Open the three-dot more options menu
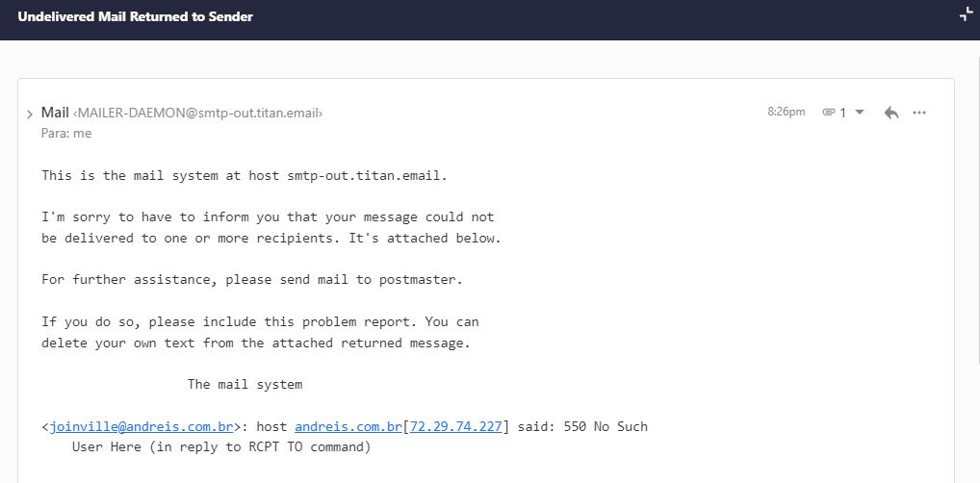The height and width of the screenshot is (483, 980). pyautogui.click(x=919, y=113)
